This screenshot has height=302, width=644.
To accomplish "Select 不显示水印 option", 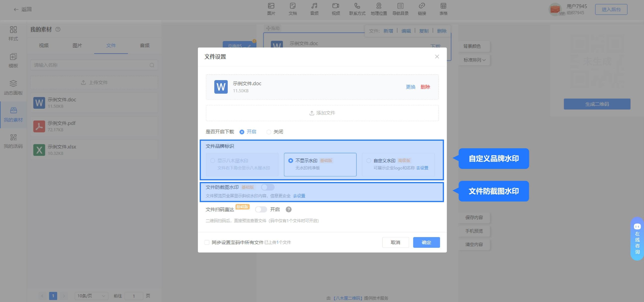I will click(320, 164).
